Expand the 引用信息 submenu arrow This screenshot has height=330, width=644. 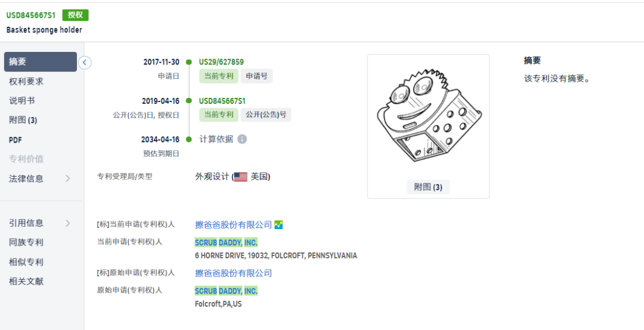[x=68, y=223]
